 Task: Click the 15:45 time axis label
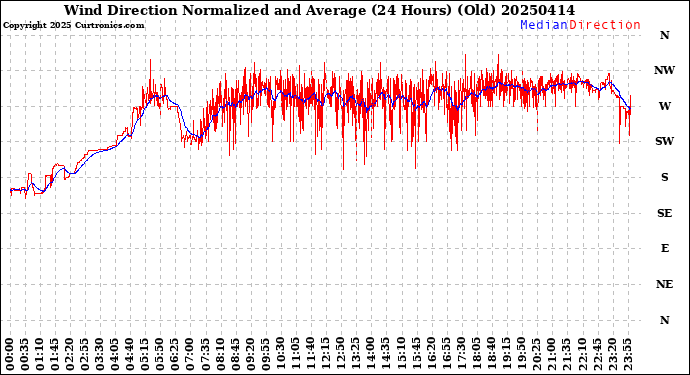point(416,354)
